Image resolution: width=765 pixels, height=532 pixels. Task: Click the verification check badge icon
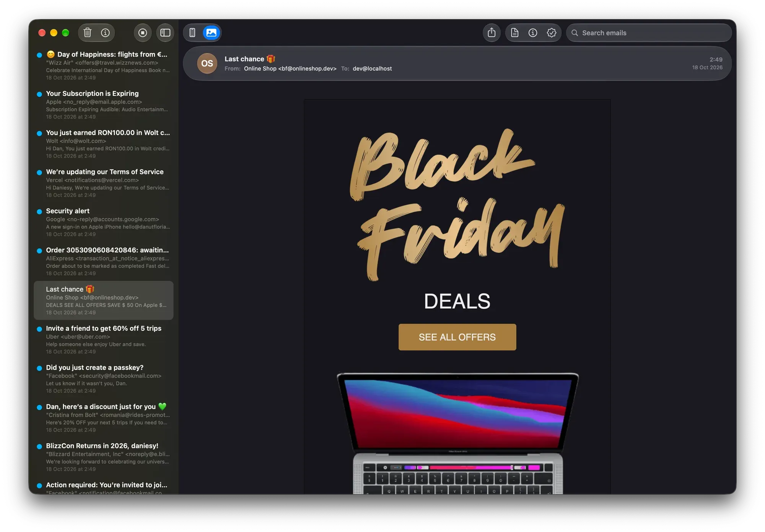(x=552, y=33)
